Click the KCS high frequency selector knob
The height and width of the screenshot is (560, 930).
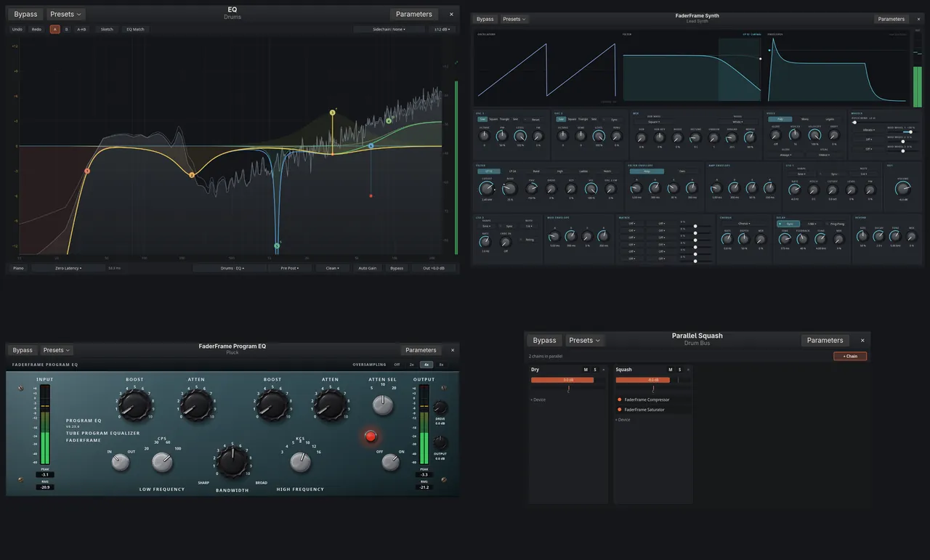coord(300,462)
